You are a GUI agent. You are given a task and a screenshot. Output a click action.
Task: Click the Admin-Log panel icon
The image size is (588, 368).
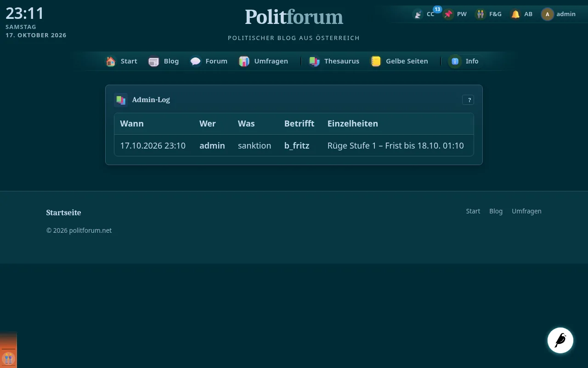[x=121, y=100]
